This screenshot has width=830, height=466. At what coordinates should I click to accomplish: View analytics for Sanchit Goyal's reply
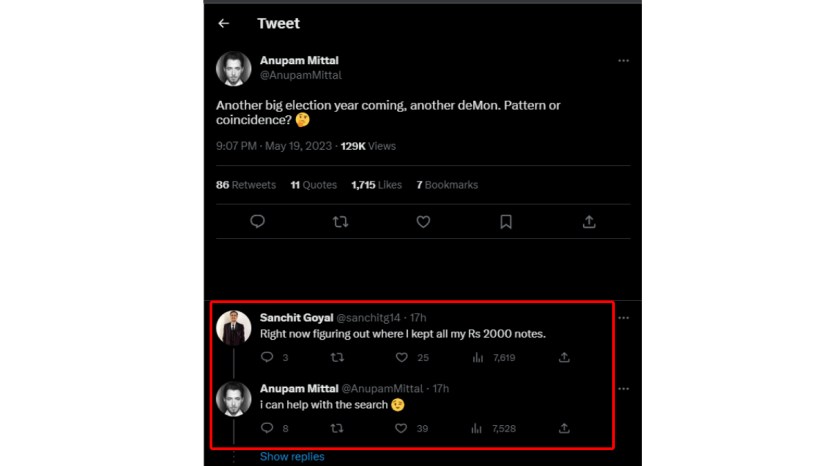(477, 357)
